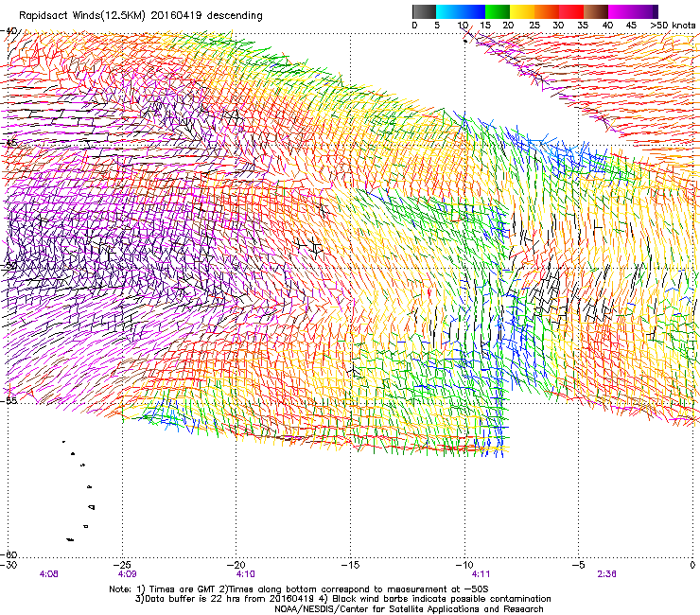
Task: Click the NOAA/NESDIS Center for Satellite Applications credit
Action: pyautogui.click(x=409, y=609)
